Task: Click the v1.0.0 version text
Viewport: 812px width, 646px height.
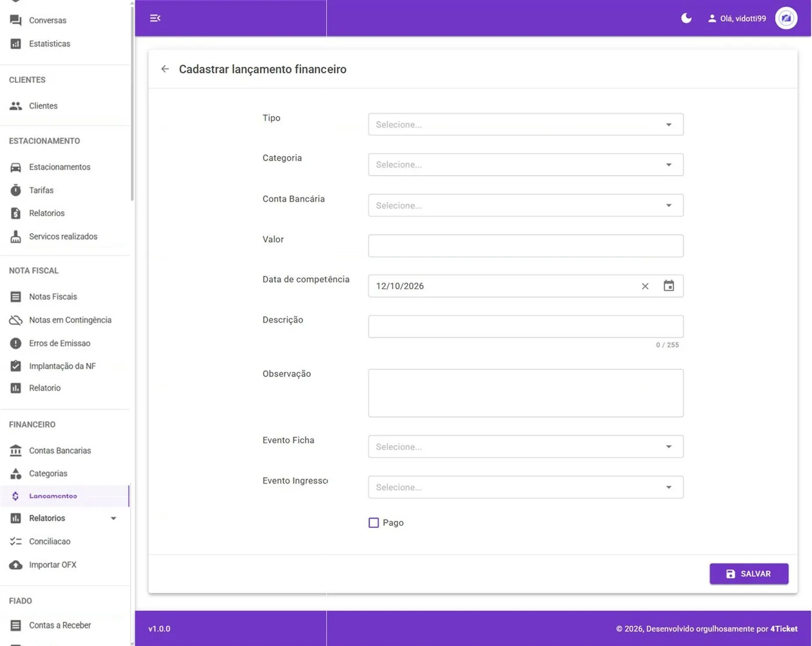Action: tap(159, 629)
